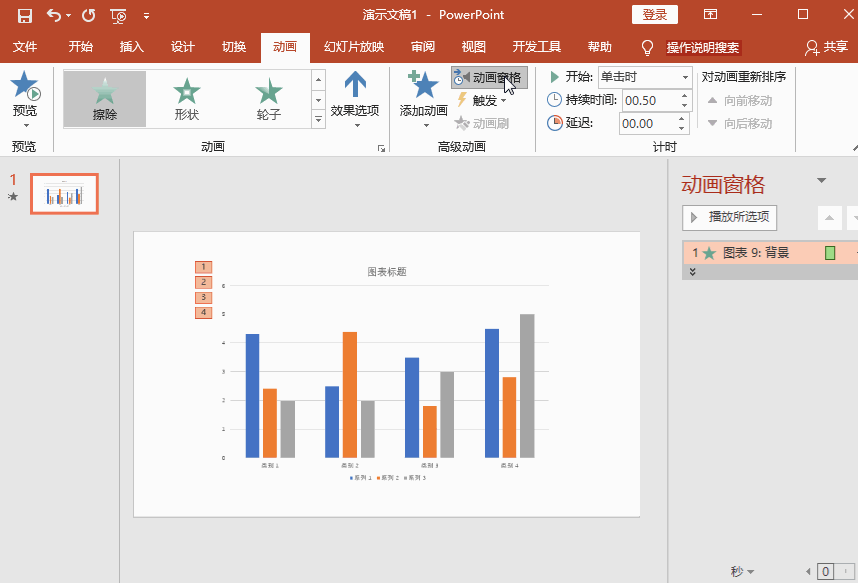Viewport: 858px width, 583px height.
Task: Open 效果选项 effect options
Action: coord(355,100)
